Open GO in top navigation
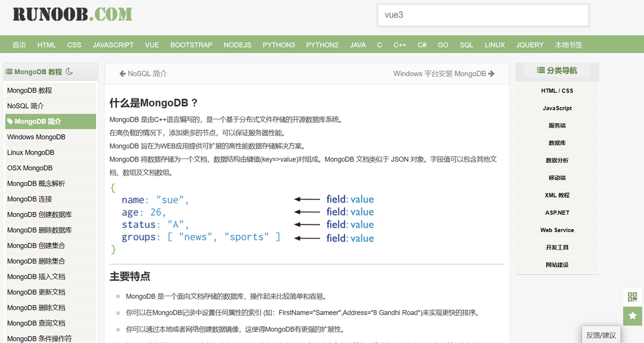 coord(443,45)
